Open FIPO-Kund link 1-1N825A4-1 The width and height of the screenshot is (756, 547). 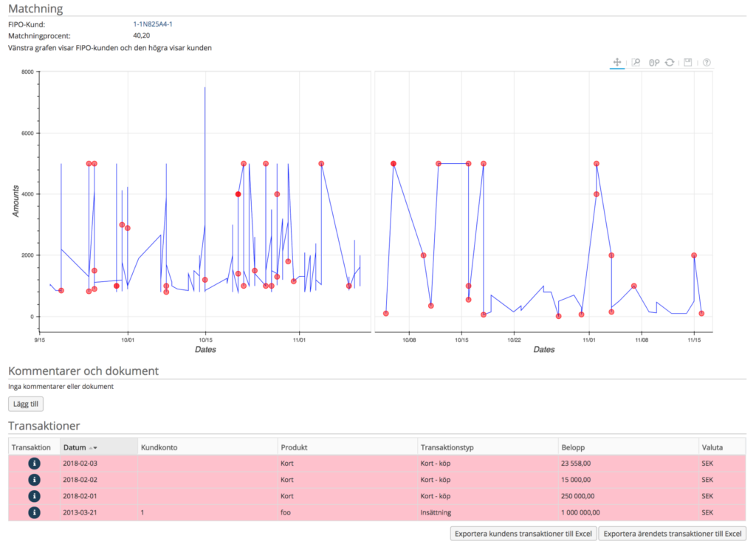pyautogui.click(x=152, y=24)
